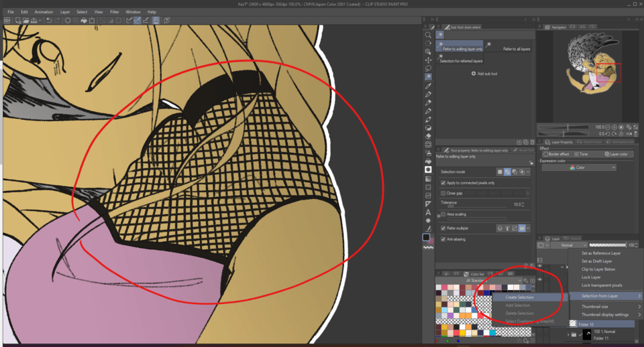
Task: Toggle Tone effect in Layer Property
Action: coord(581,154)
